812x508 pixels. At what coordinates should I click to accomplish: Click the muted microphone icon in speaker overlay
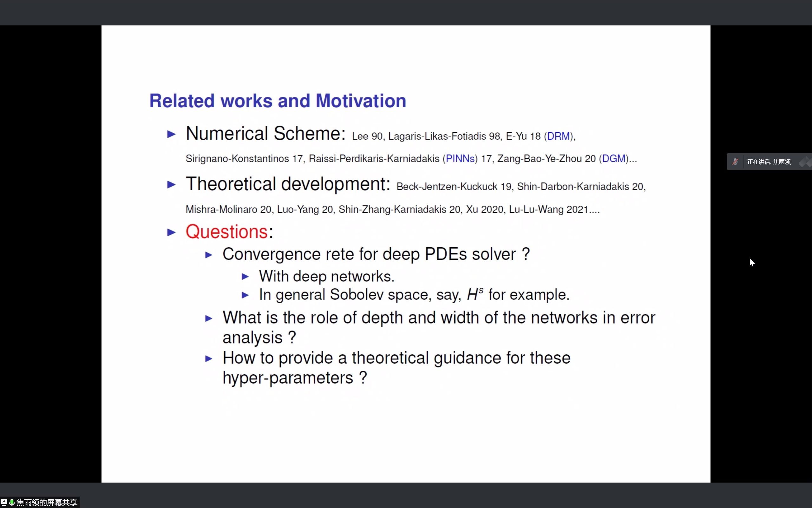tap(735, 162)
